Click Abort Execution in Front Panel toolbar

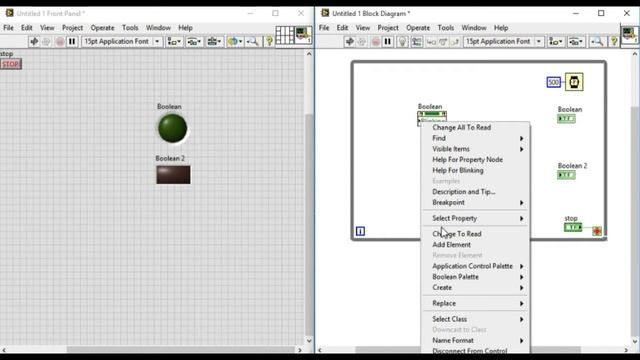tap(60, 42)
